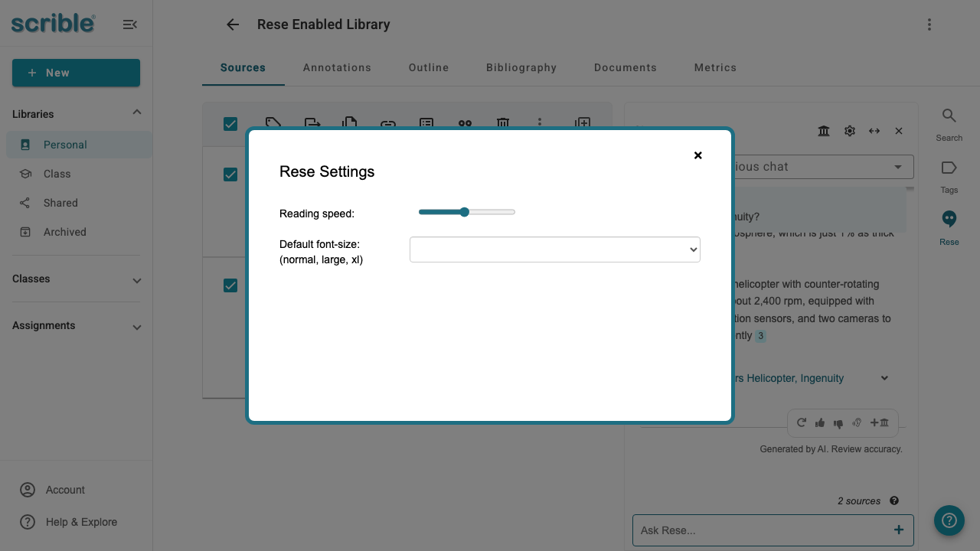
Task: Click the regenerate response icon
Action: [802, 422]
